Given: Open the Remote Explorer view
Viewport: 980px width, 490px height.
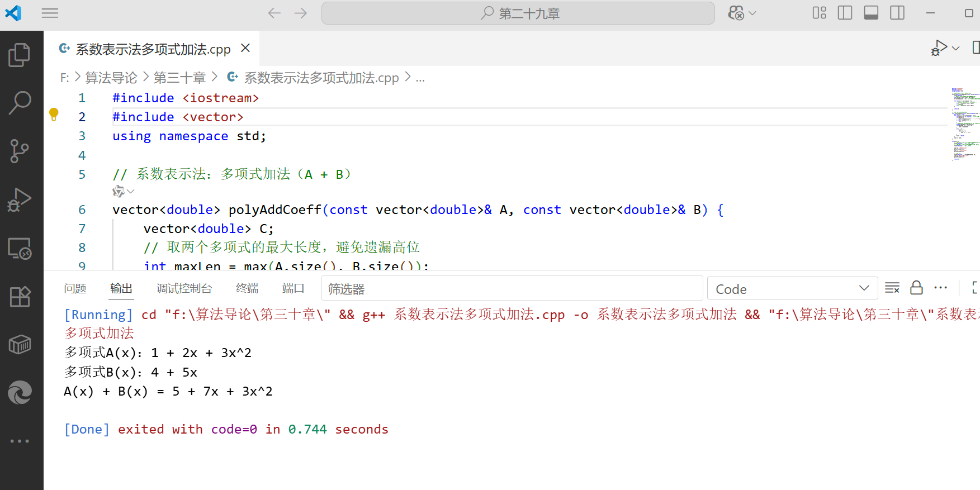Looking at the screenshot, I should pos(20,248).
